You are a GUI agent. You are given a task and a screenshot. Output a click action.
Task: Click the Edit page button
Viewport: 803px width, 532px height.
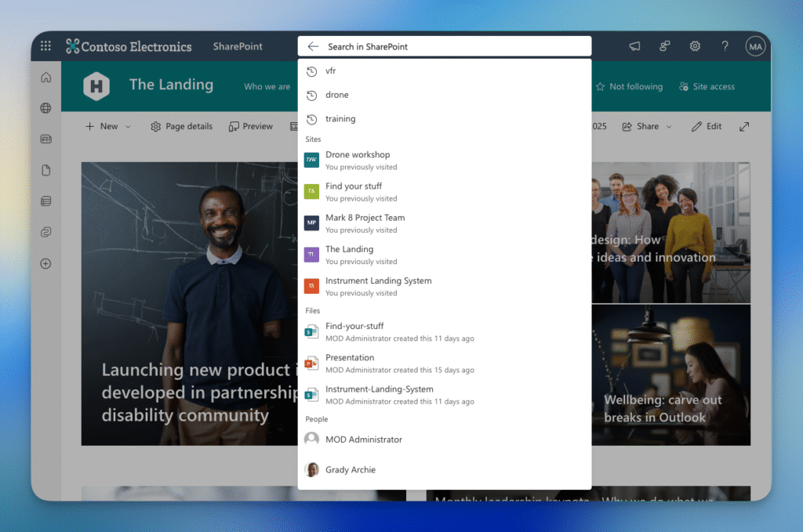click(707, 126)
